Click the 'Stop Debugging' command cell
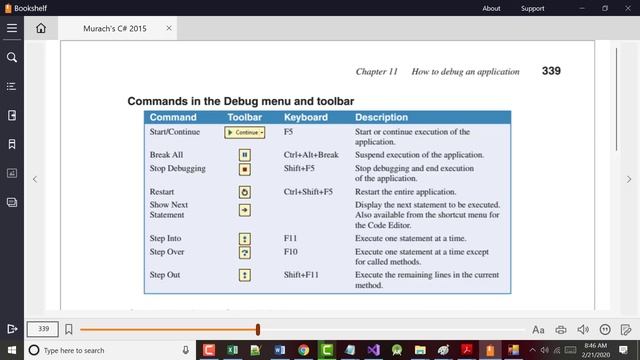Viewport: 640px width, 360px height. pyautogui.click(x=178, y=168)
